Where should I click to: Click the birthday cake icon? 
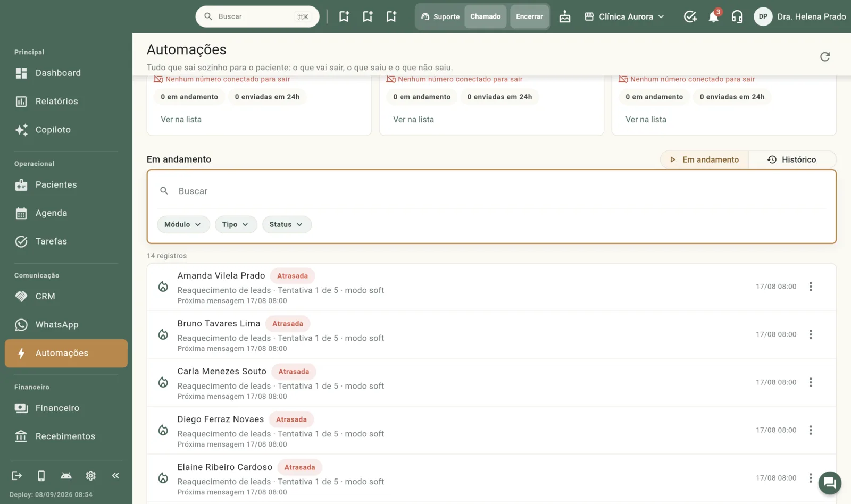pos(565,16)
